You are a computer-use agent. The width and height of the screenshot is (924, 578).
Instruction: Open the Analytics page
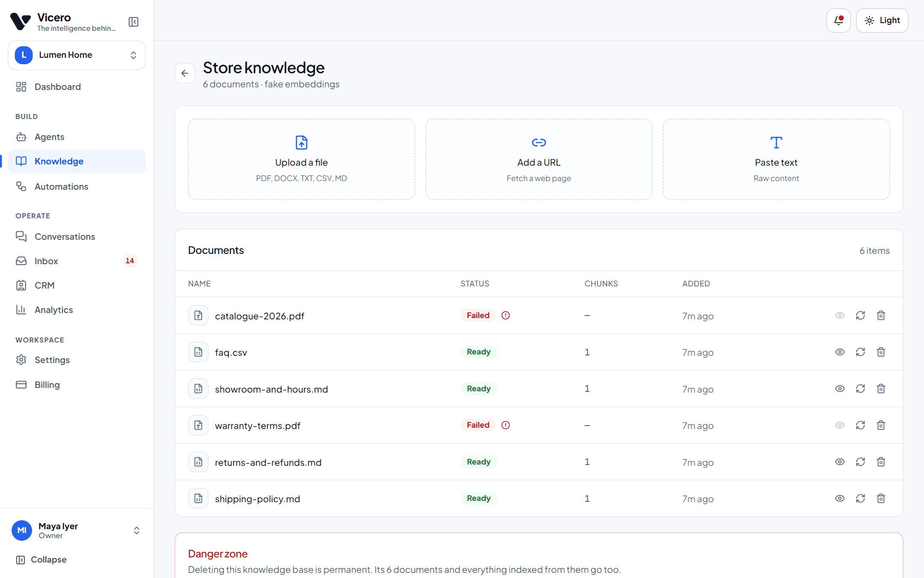[x=77, y=310]
